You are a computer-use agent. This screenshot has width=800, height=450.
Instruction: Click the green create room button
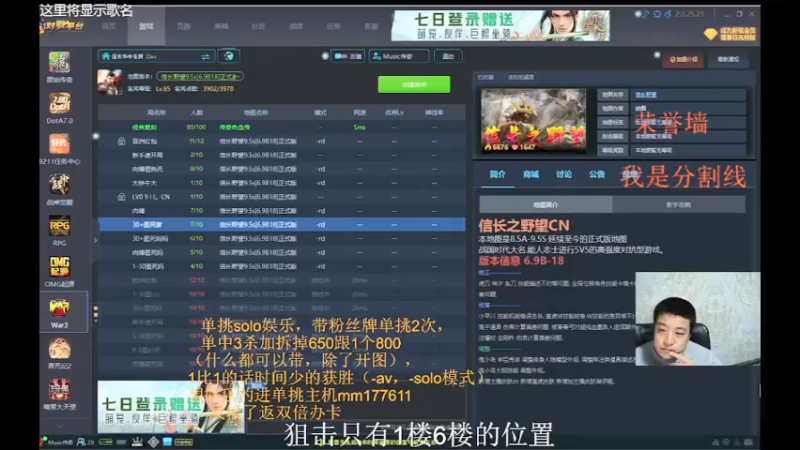[x=414, y=85]
